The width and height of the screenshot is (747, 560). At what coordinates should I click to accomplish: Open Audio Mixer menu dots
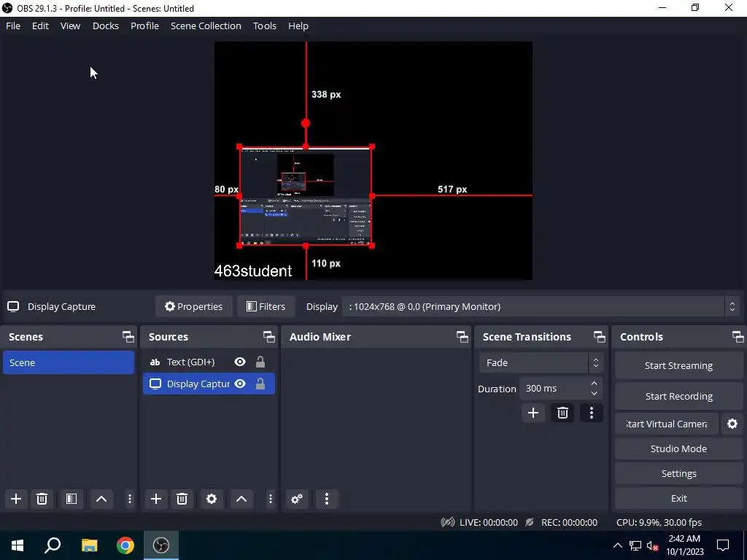pyautogui.click(x=326, y=499)
